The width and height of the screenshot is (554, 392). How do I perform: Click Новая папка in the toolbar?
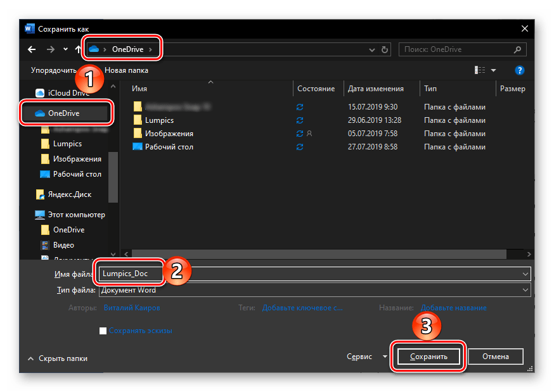pyautogui.click(x=126, y=70)
